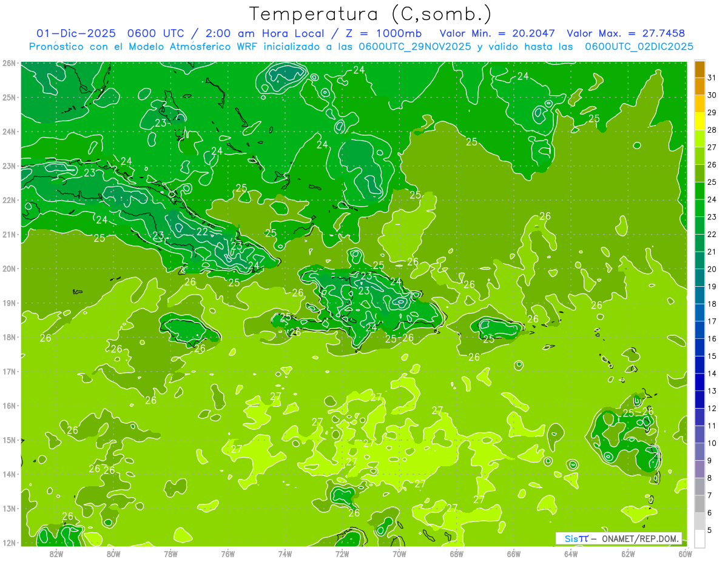Click the "0600UTC_29NOV2025" initialization timestamp
Viewport: 728px width, 562px height.
point(415,47)
